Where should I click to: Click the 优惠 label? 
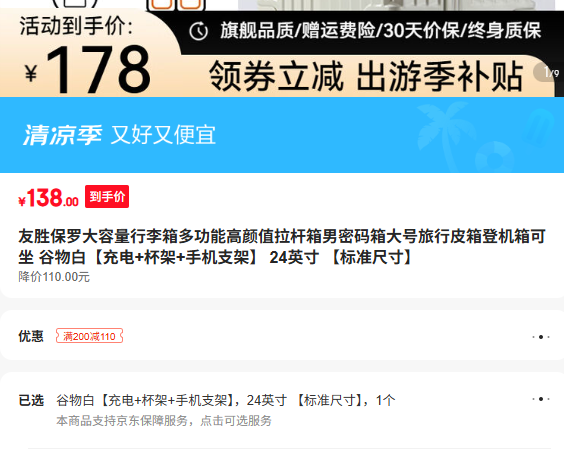point(31,336)
